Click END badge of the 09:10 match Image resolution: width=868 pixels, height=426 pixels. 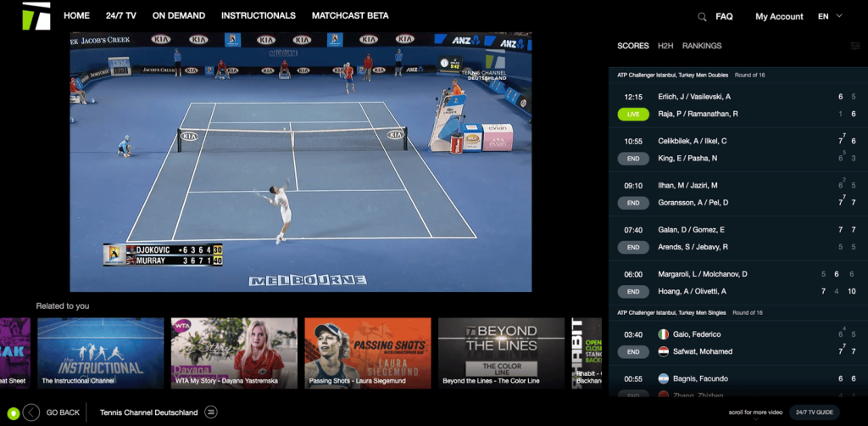pos(633,203)
